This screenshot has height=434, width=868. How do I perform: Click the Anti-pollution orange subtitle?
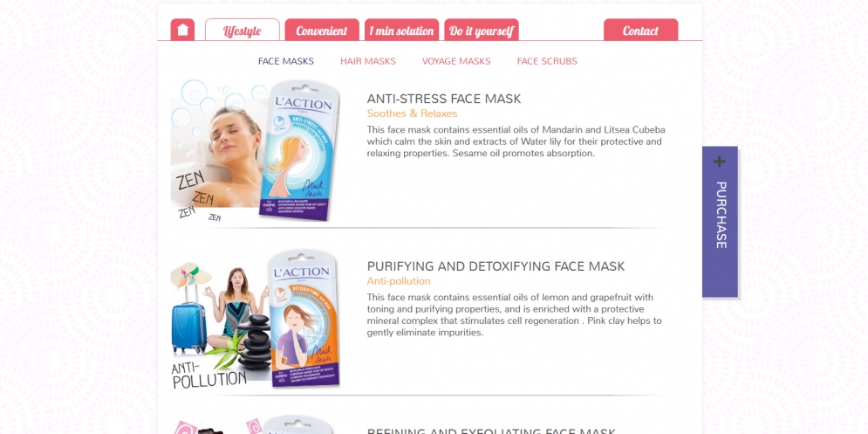[399, 281]
